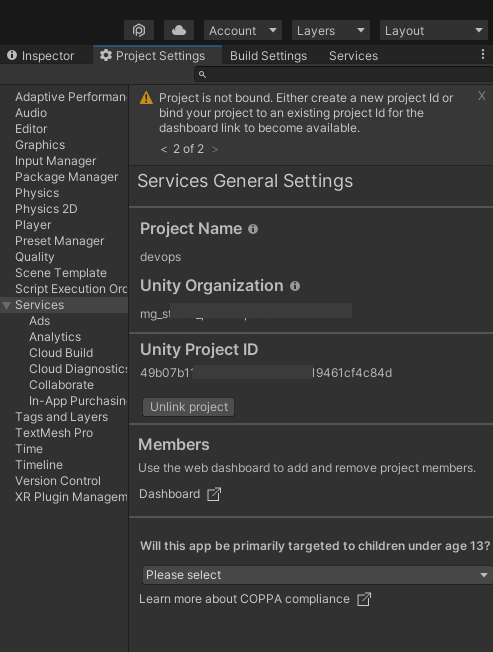The height and width of the screenshot is (652, 493).
Task: Switch to the Project Settings tab
Action: click(158, 55)
